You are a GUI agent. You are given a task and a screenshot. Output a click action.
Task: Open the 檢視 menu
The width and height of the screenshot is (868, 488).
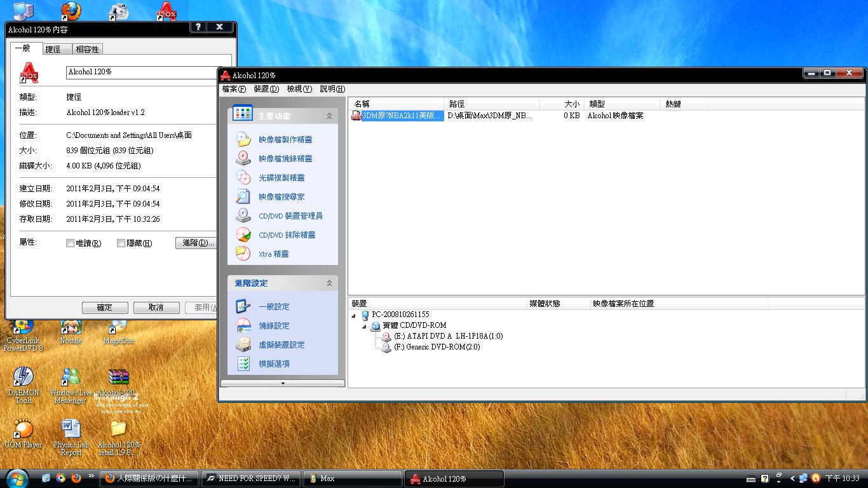(x=299, y=89)
